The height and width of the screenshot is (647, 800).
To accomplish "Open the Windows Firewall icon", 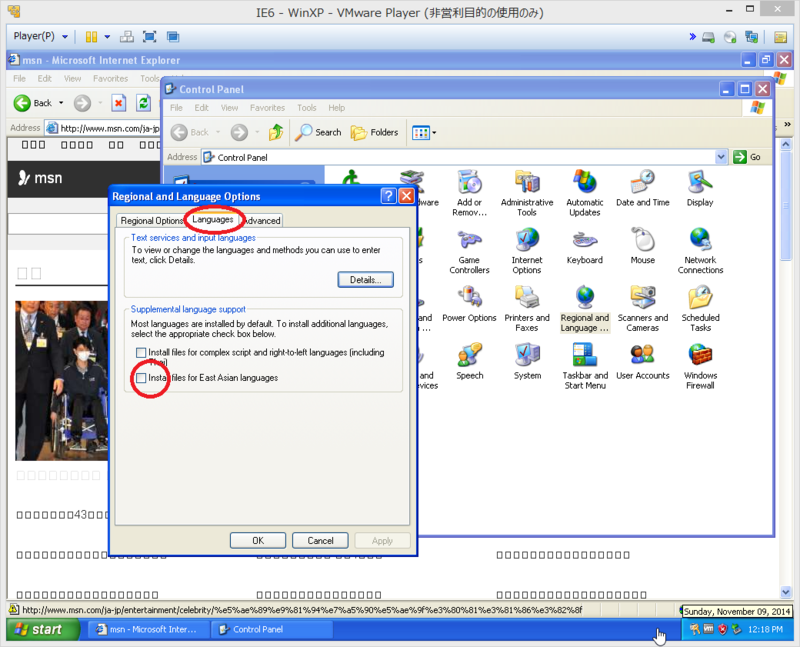I will (x=700, y=366).
